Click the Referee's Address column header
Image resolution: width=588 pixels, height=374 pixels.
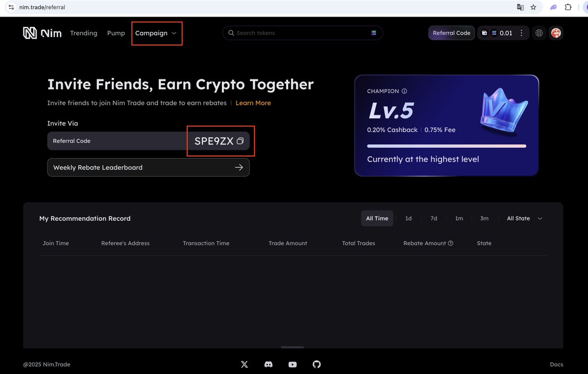[x=125, y=243]
